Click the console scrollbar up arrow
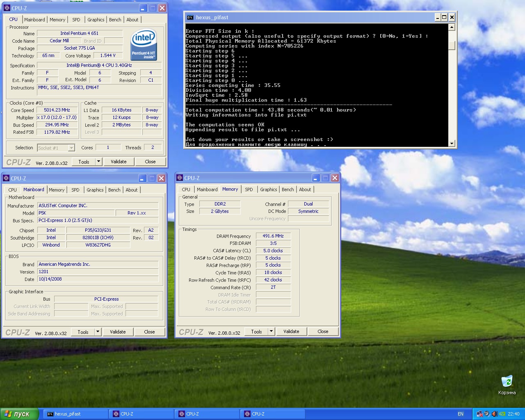 pyautogui.click(x=452, y=27)
